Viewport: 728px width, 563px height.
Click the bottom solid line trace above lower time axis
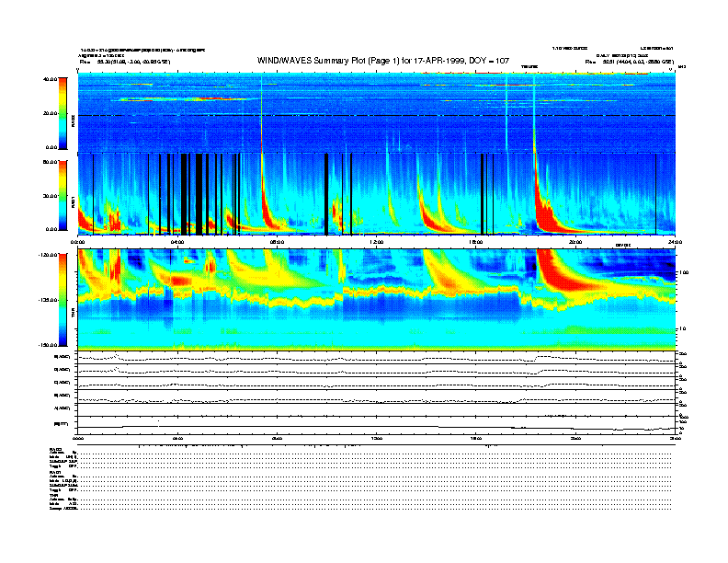[376, 427]
